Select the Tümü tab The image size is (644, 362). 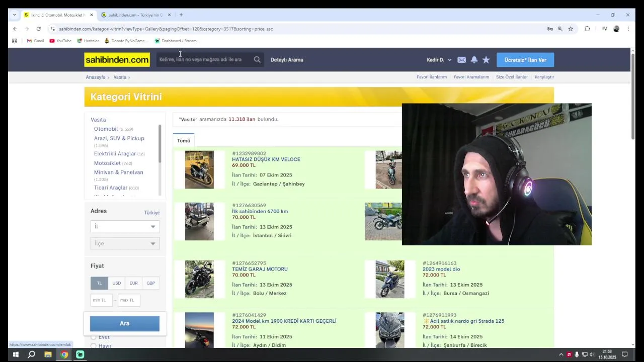183,141
